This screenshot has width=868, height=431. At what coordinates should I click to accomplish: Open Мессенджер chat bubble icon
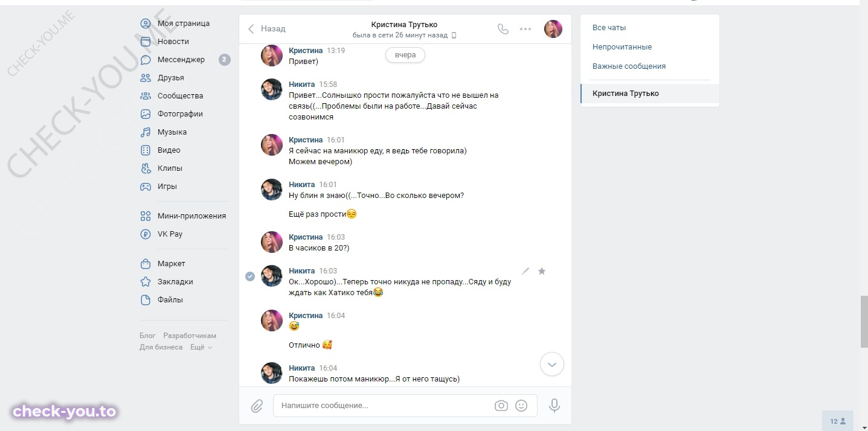[146, 60]
